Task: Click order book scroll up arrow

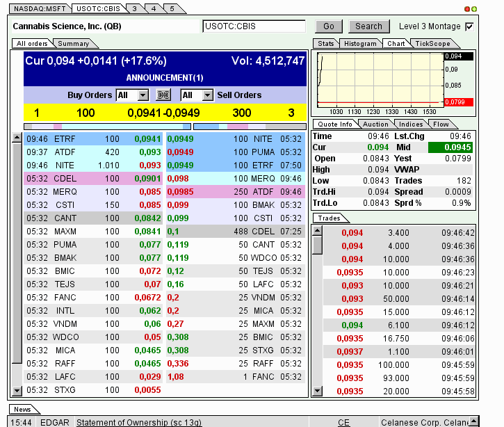Action: 17,138
